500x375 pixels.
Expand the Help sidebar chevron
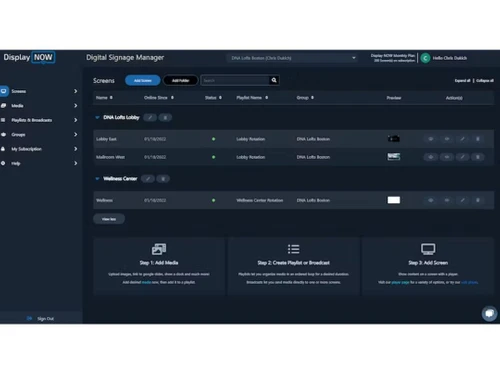[x=76, y=163]
